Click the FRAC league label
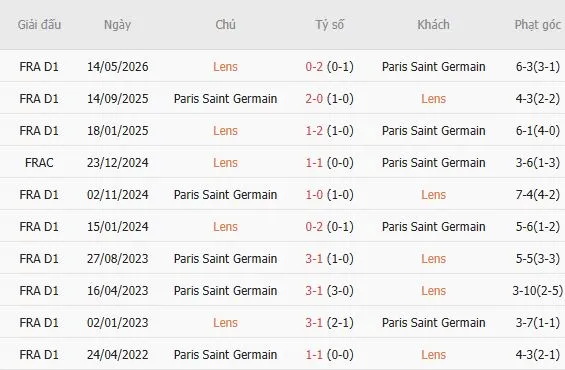Screen dimensions: 565x370 [x=39, y=163]
